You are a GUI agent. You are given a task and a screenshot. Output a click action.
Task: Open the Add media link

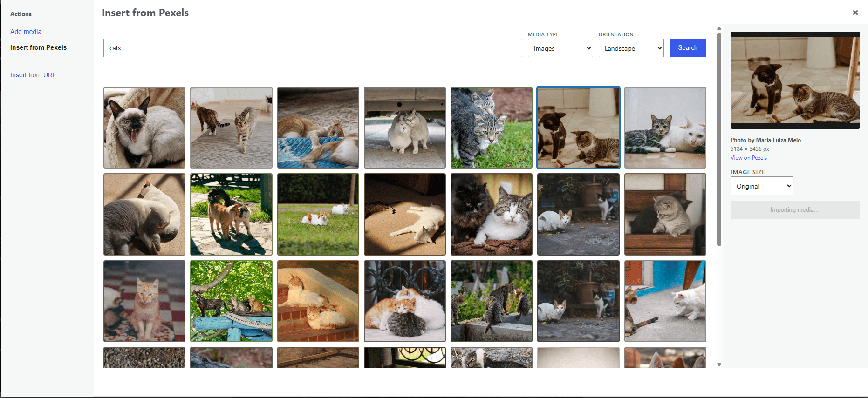(x=26, y=32)
